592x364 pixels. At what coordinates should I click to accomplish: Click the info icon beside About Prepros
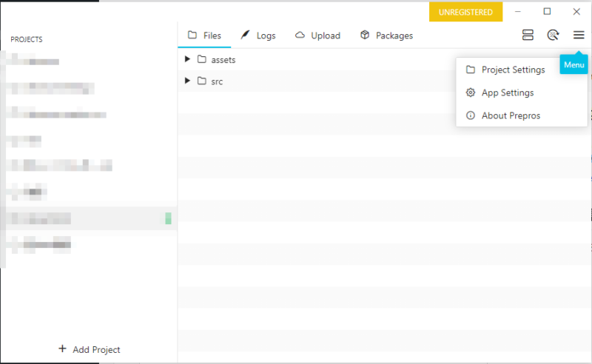coord(470,115)
